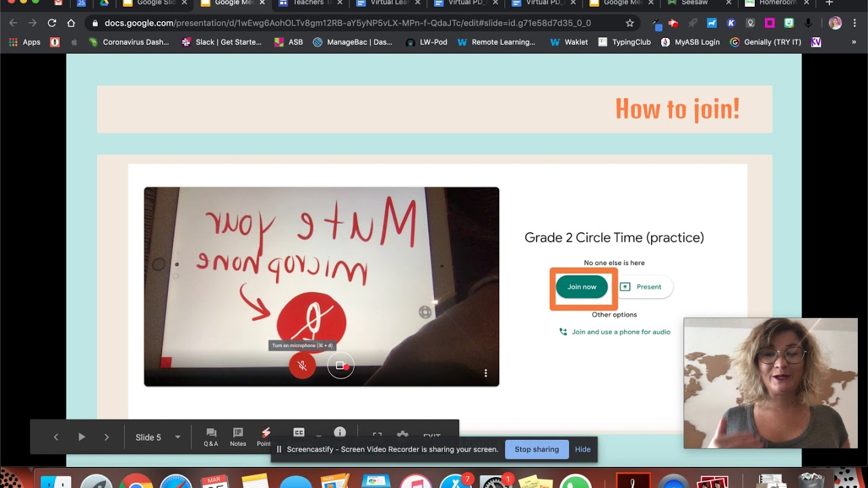Open the LW-Pod bookmark

tap(427, 42)
